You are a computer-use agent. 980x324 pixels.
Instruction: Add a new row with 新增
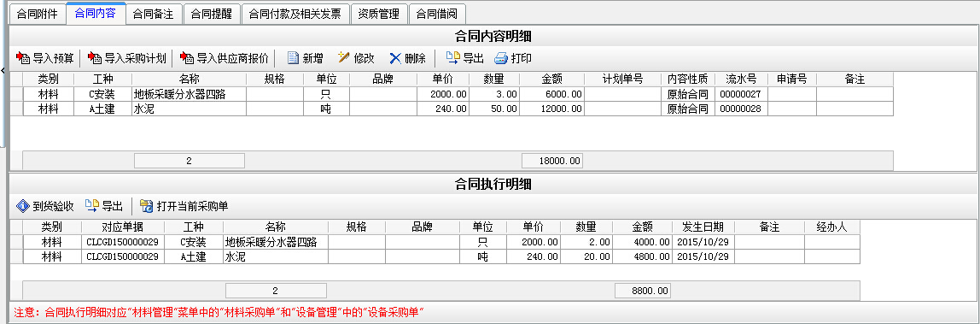pos(305,59)
